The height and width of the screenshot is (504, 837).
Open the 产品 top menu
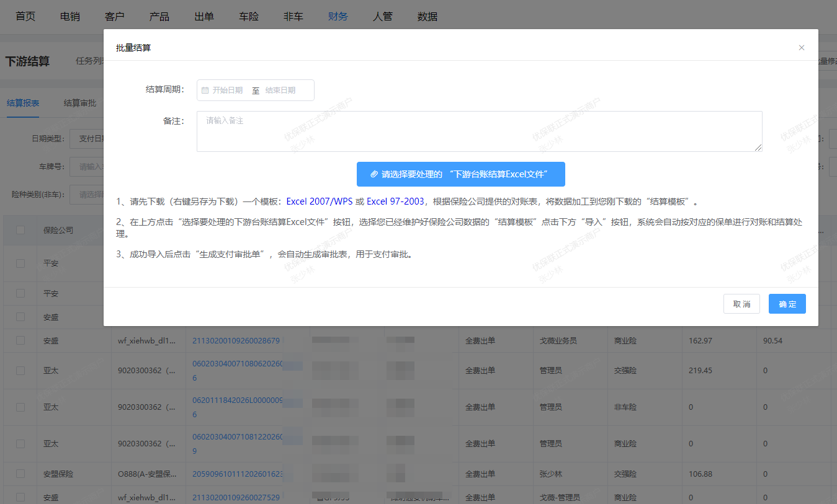(159, 17)
